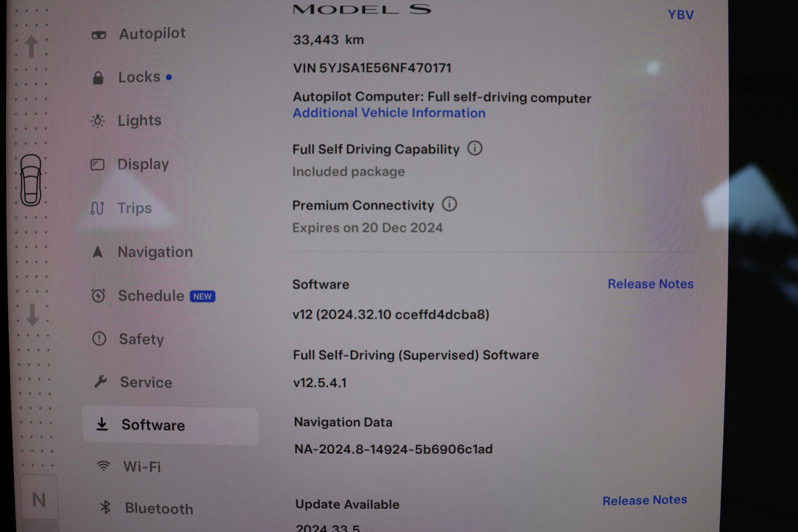Open the Autopilot settings icon
This screenshot has width=798, height=532.
(99, 35)
